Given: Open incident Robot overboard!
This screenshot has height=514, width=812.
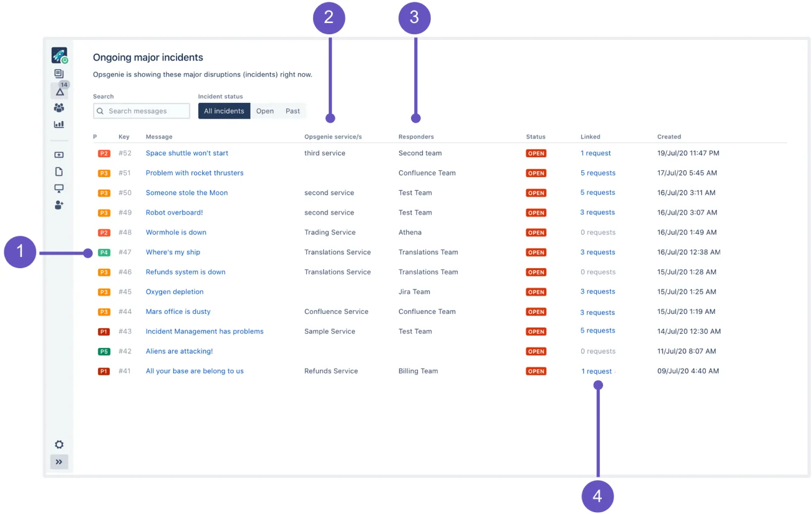Looking at the screenshot, I should tap(175, 213).
